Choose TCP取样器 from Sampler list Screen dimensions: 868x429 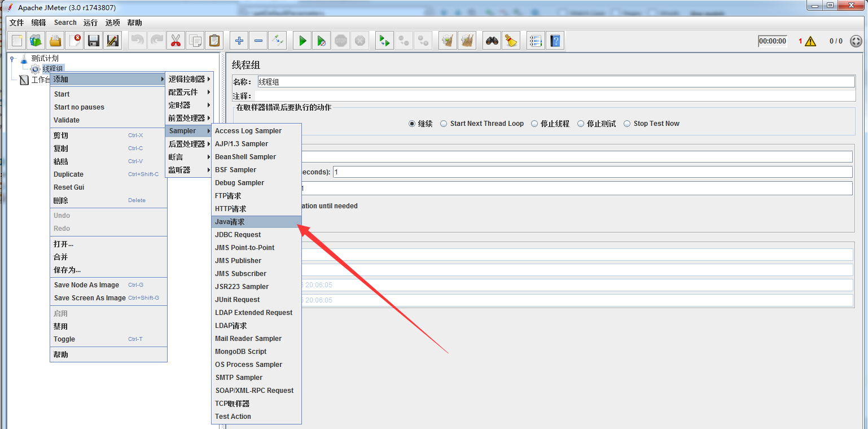[257, 404]
